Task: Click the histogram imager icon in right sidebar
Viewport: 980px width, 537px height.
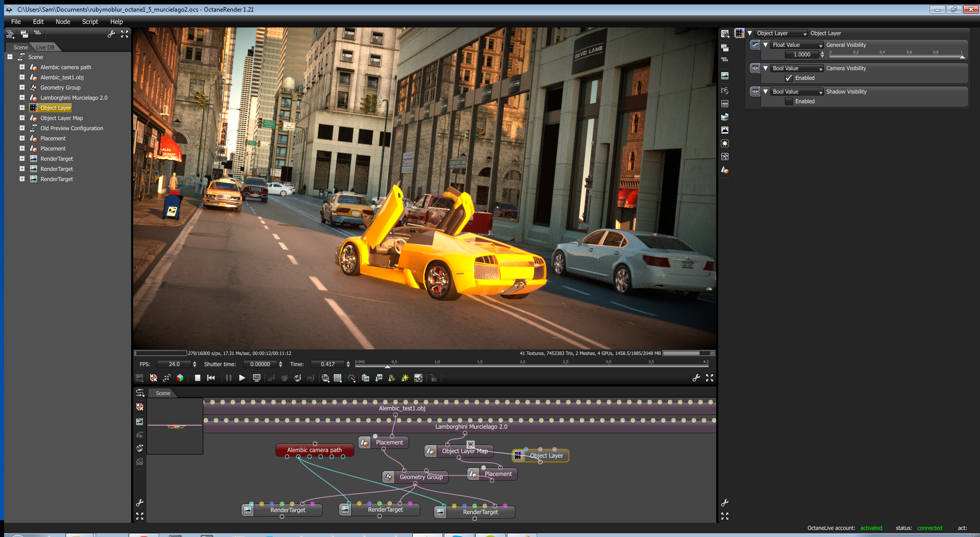Action: coord(725,130)
